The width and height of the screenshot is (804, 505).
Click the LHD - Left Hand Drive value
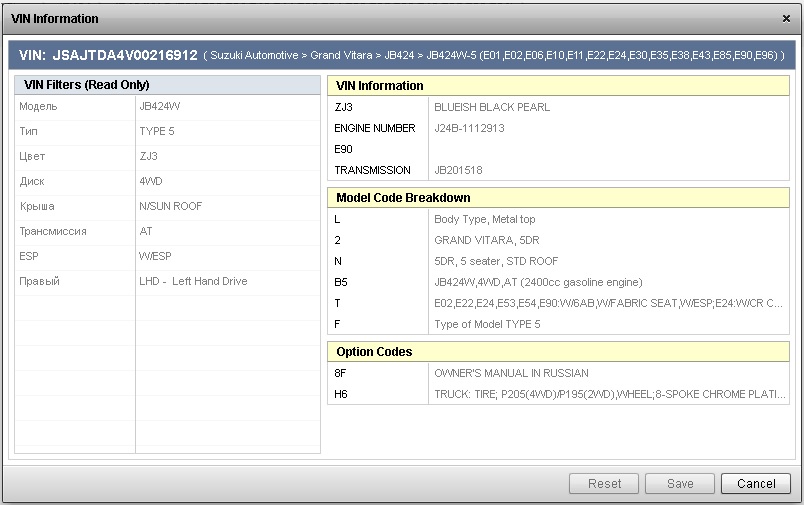click(193, 281)
